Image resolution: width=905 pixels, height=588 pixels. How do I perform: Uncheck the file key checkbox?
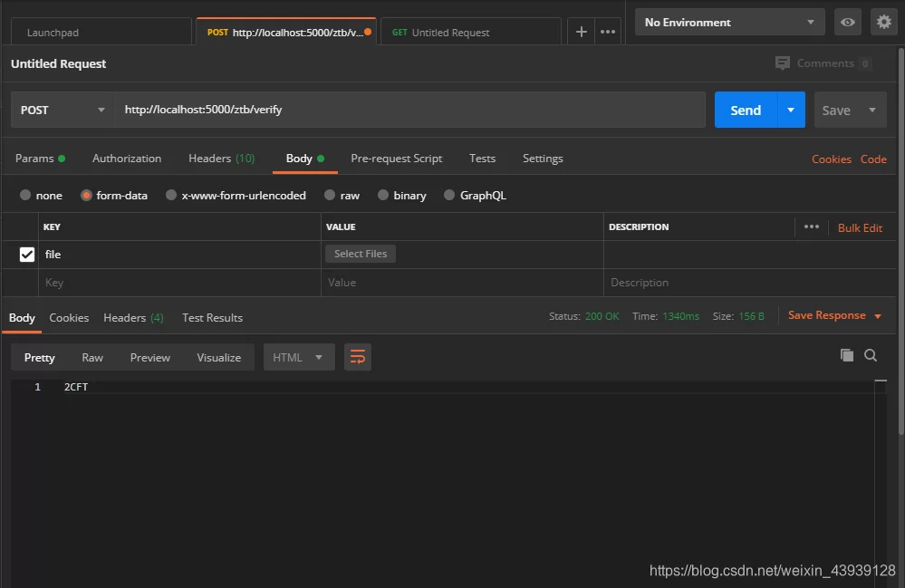(x=27, y=255)
